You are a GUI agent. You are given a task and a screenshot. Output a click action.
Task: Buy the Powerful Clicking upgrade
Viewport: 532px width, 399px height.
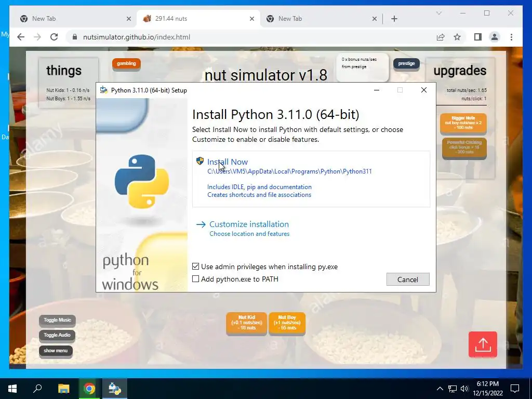click(464, 147)
